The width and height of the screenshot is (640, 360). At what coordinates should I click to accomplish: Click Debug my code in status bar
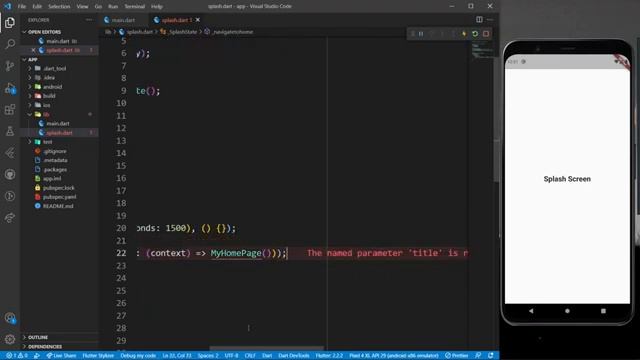point(138,356)
